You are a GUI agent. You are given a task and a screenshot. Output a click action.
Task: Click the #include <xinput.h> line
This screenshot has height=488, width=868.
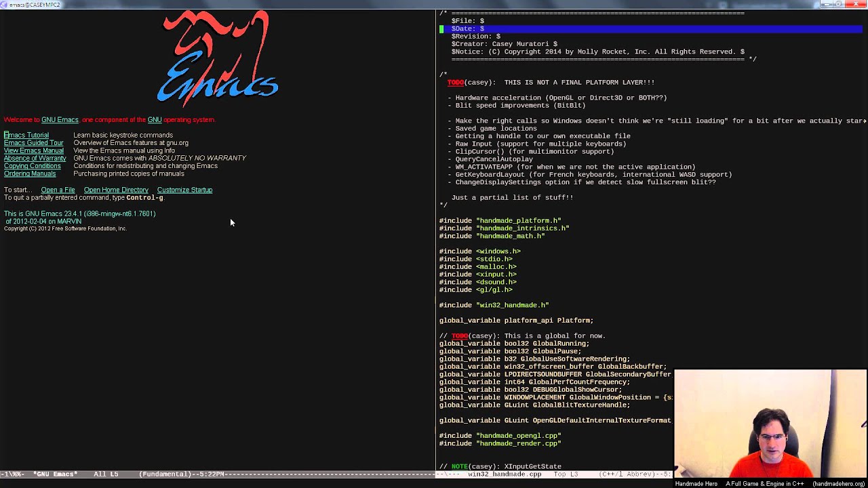[x=478, y=274]
